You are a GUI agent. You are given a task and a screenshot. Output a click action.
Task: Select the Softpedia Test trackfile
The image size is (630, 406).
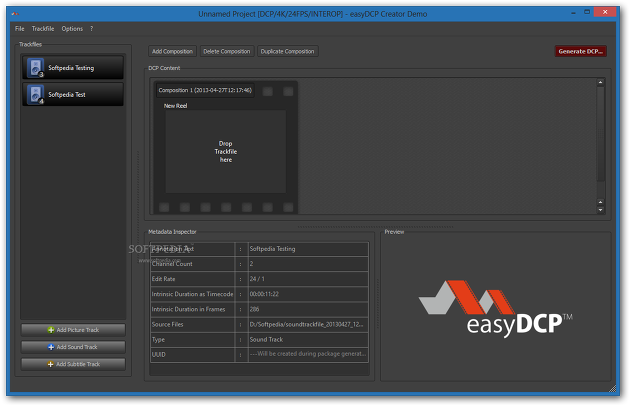pos(73,94)
